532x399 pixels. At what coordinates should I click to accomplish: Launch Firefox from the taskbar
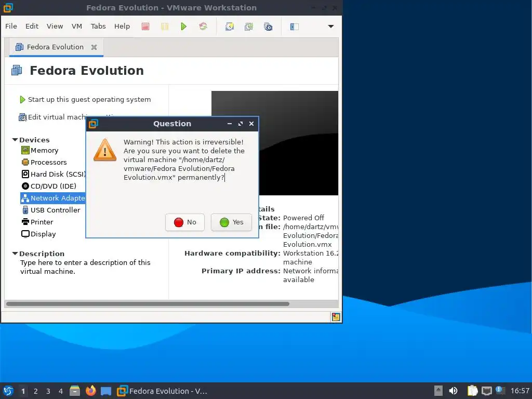[x=90, y=391]
